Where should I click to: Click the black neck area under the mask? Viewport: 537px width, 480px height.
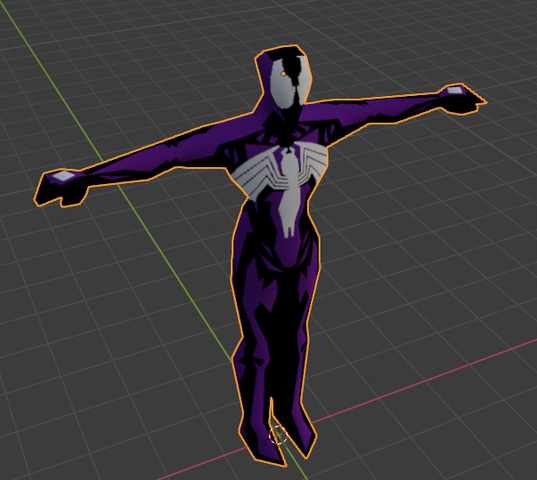click(x=289, y=127)
